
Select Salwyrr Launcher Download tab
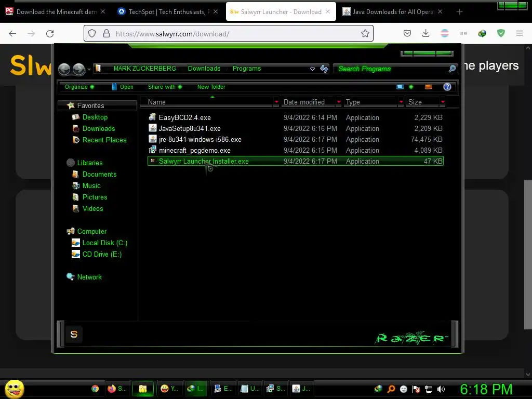pyautogui.click(x=281, y=12)
